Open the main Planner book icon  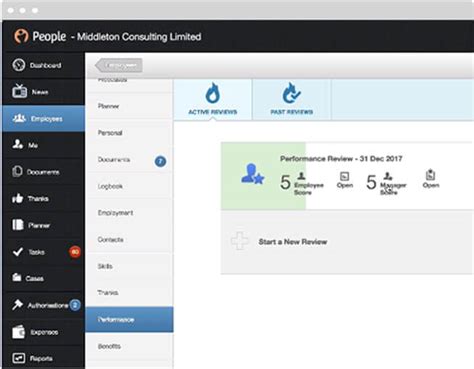pyautogui.click(x=18, y=225)
